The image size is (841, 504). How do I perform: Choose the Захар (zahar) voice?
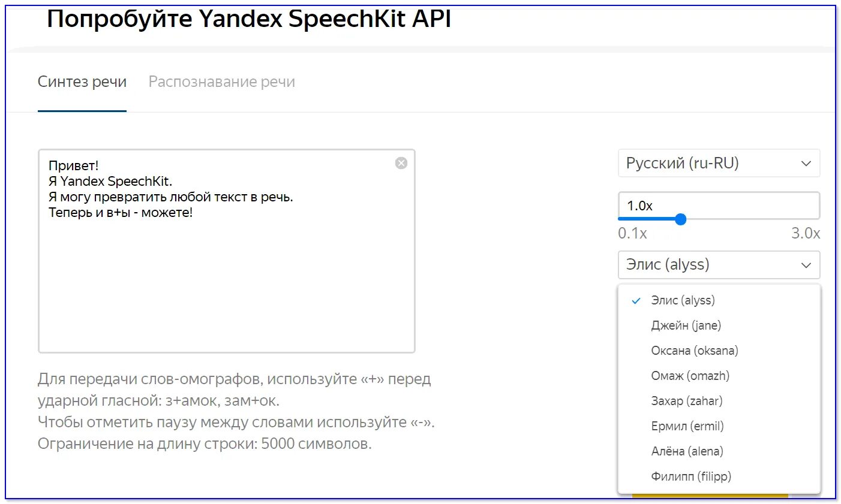pyautogui.click(x=719, y=401)
